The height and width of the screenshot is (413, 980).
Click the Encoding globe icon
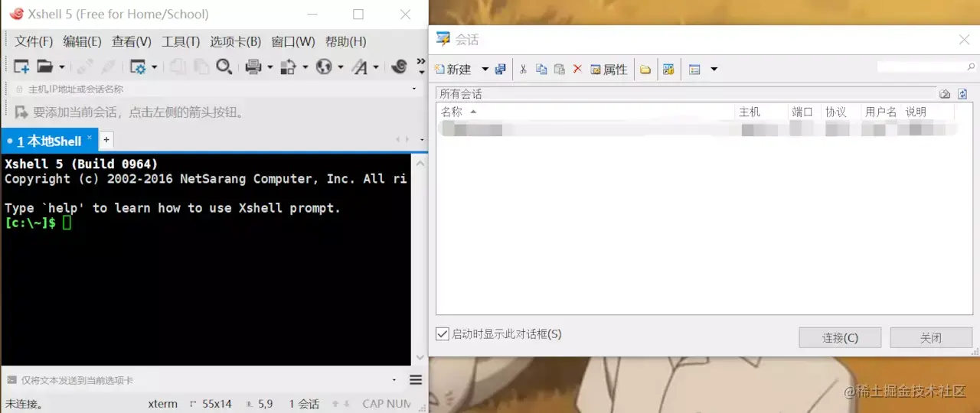point(325,67)
